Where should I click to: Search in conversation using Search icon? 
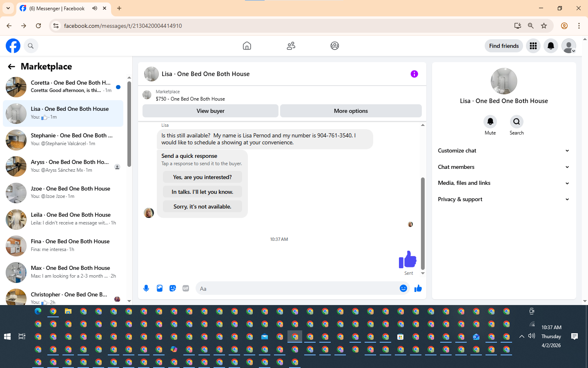pyautogui.click(x=517, y=121)
